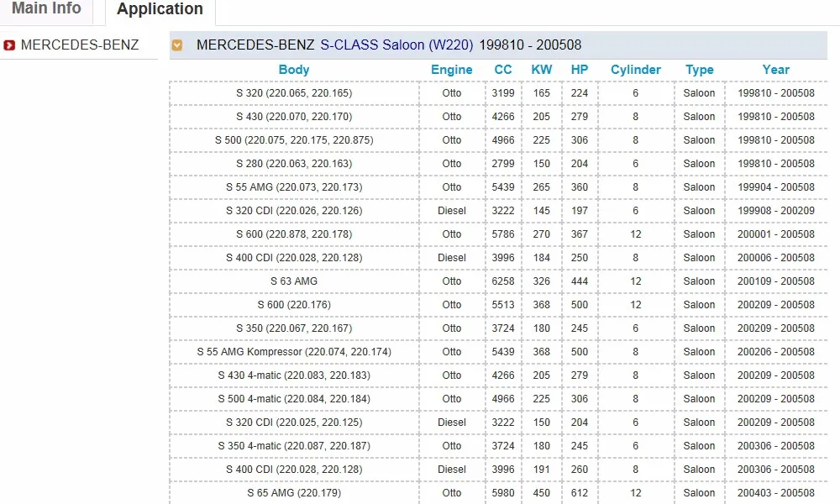This screenshot has width=840, height=504.
Task: Click year range 200001 - 200508
Action: pyautogui.click(x=775, y=234)
